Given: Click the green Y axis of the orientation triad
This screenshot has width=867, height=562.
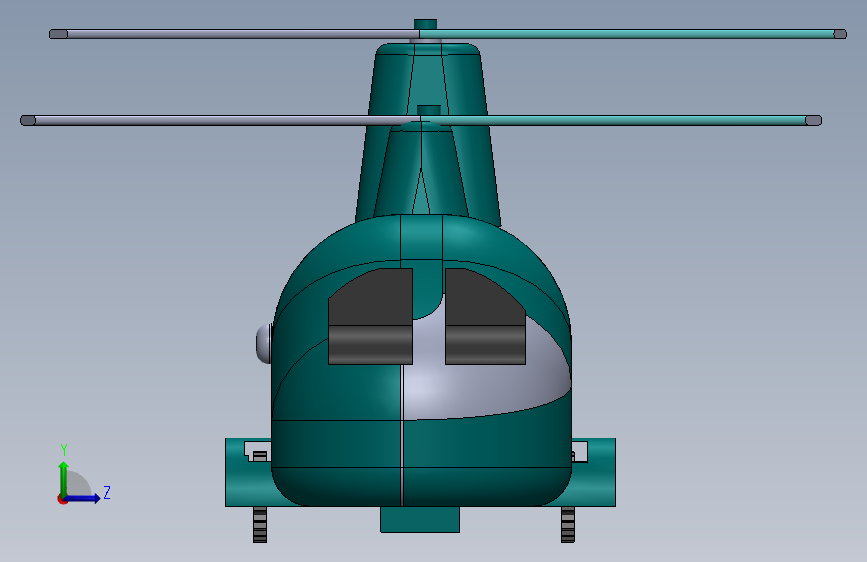Looking at the screenshot, I should [x=64, y=478].
